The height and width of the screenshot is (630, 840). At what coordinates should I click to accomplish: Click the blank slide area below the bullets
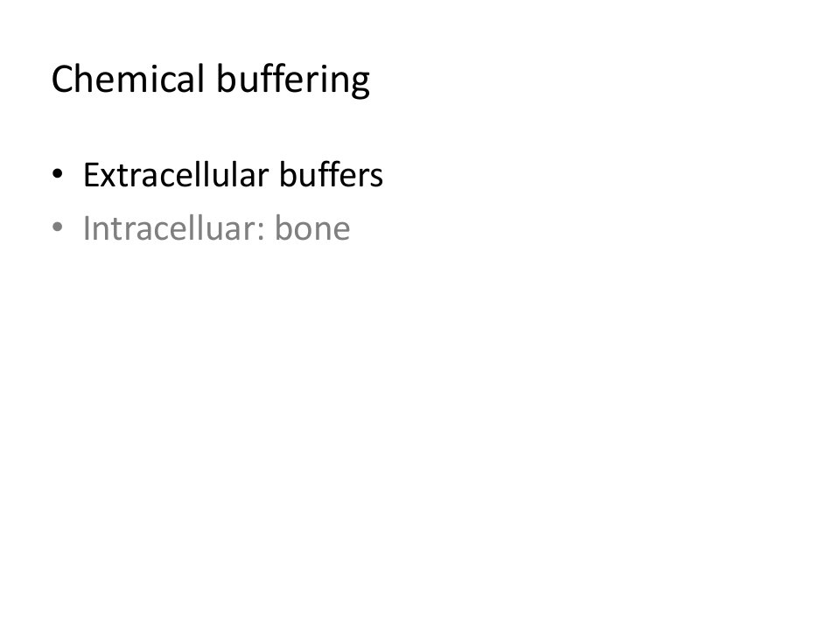(x=420, y=429)
